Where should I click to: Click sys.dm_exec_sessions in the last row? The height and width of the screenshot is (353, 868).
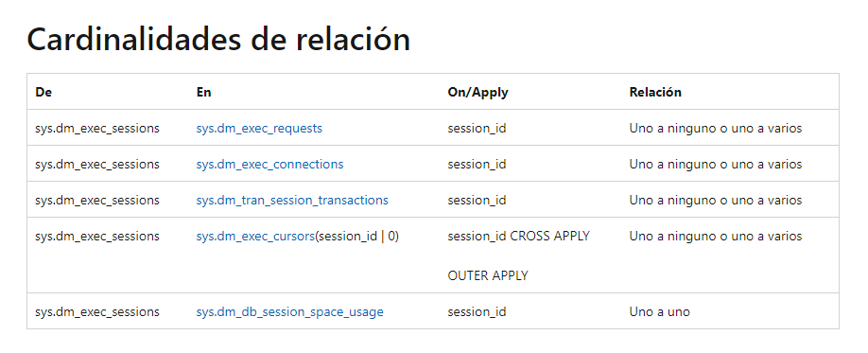[96, 312]
